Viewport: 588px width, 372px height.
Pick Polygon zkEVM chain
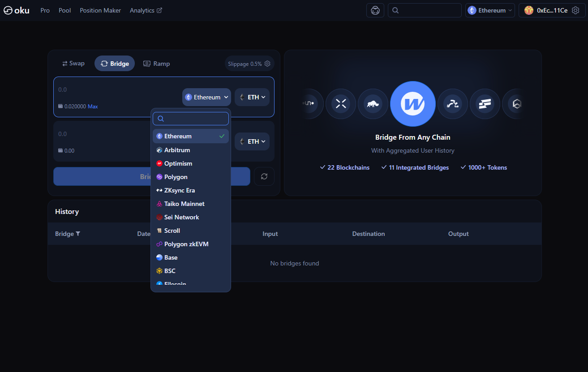pos(191,244)
